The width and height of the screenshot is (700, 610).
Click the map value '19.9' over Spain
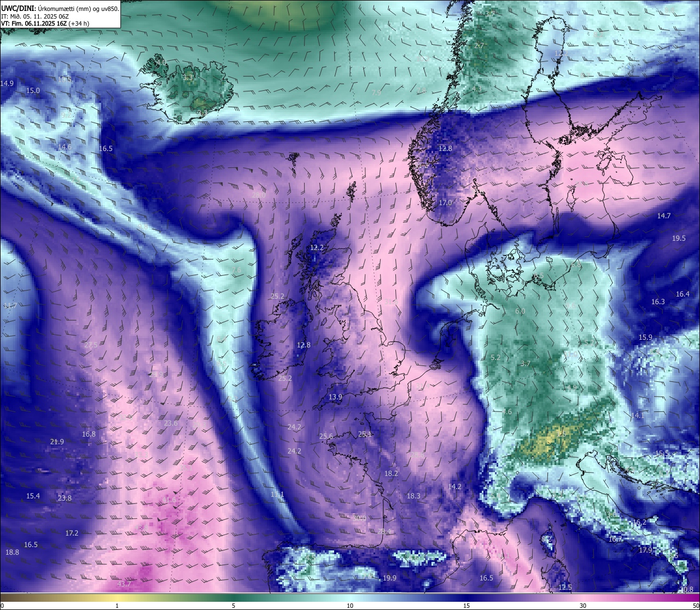coord(389,578)
